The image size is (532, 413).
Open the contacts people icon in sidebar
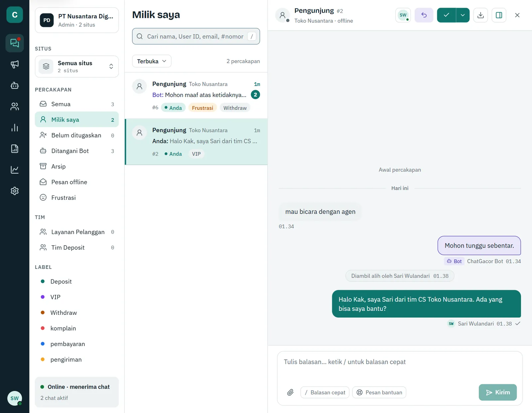pos(15,106)
